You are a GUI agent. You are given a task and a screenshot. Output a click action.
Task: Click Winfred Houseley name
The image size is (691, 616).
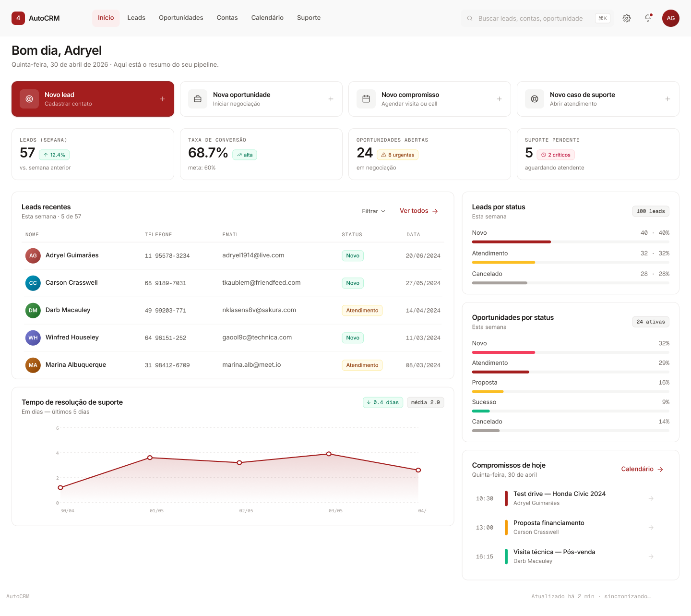click(72, 338)
